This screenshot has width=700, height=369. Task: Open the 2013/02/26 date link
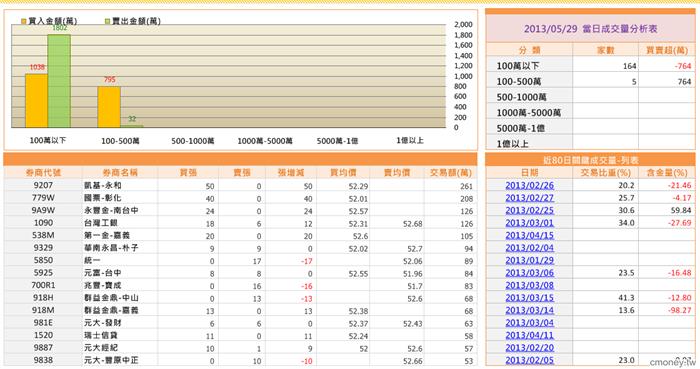coord(529,185)
